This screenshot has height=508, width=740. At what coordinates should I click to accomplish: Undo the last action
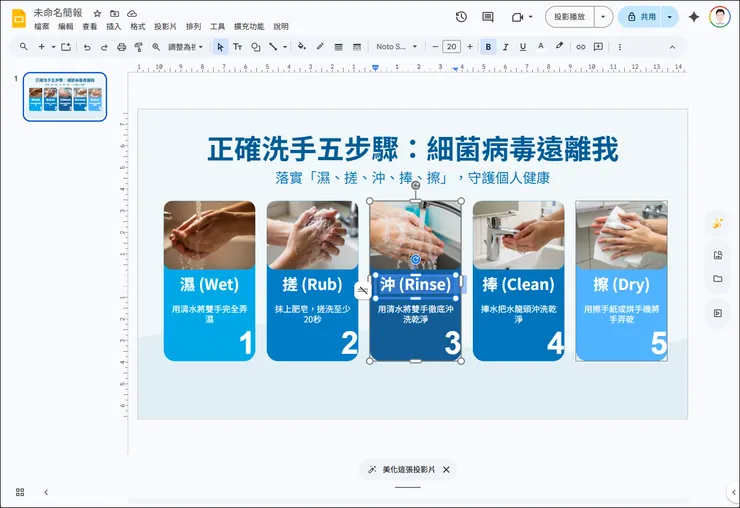point(87,47)
